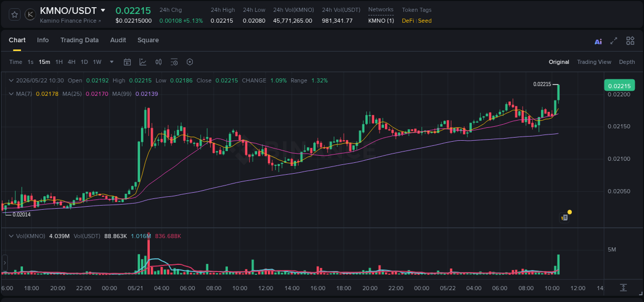644x302 pixels.
Task: Click the MA(99) value 0.02139
Action: (147, 94)
